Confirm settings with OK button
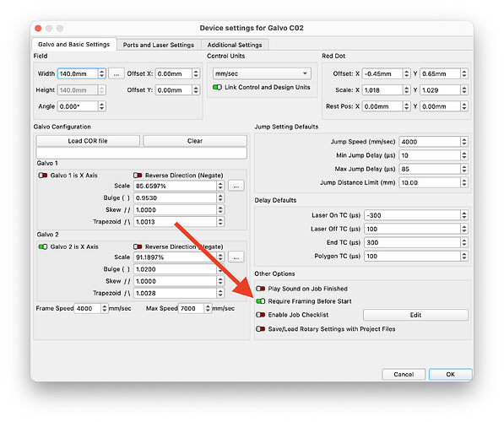The height and width of the screenshot is (422, 504). 450,374
